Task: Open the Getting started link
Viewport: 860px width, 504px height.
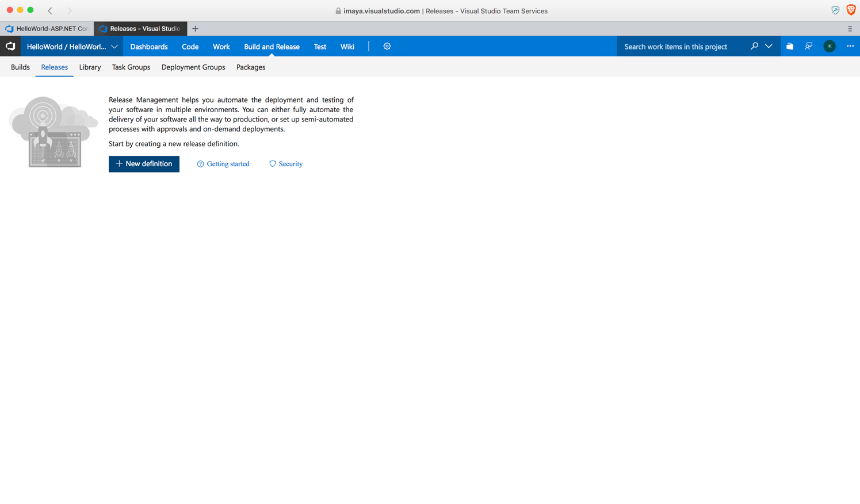Action: pos(223,164)
